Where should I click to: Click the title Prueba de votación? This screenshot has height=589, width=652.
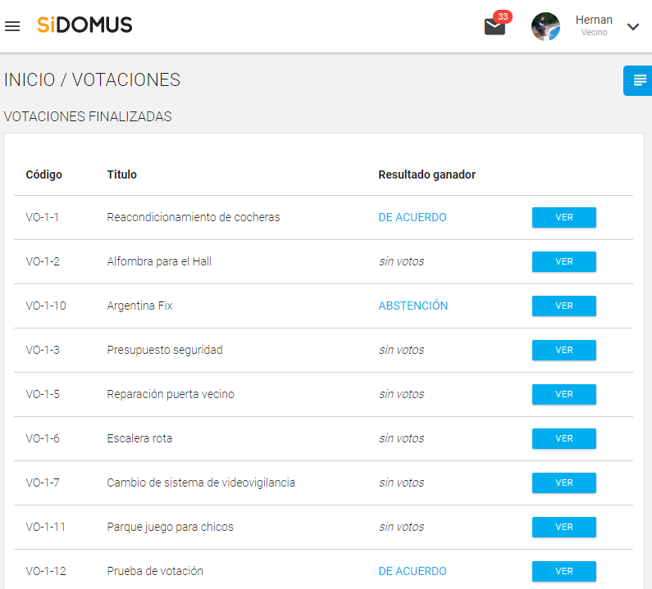tap(155, 571)
